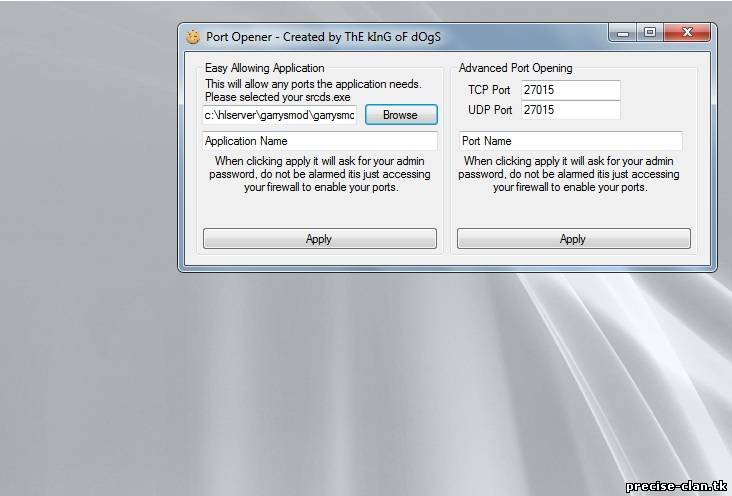Viewport: 732px width, 496px height.
Task: Apply the Advanced Port Opening settings
Action: (573, 239)
